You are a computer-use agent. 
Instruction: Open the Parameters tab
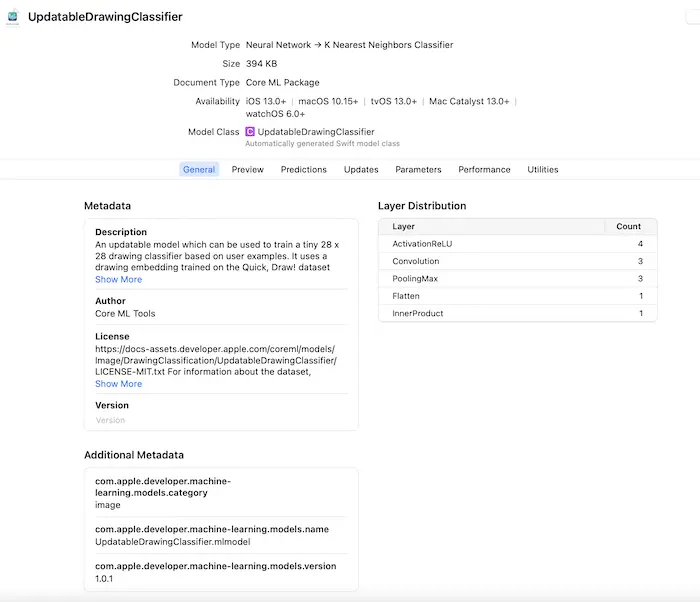click(418, 170)
